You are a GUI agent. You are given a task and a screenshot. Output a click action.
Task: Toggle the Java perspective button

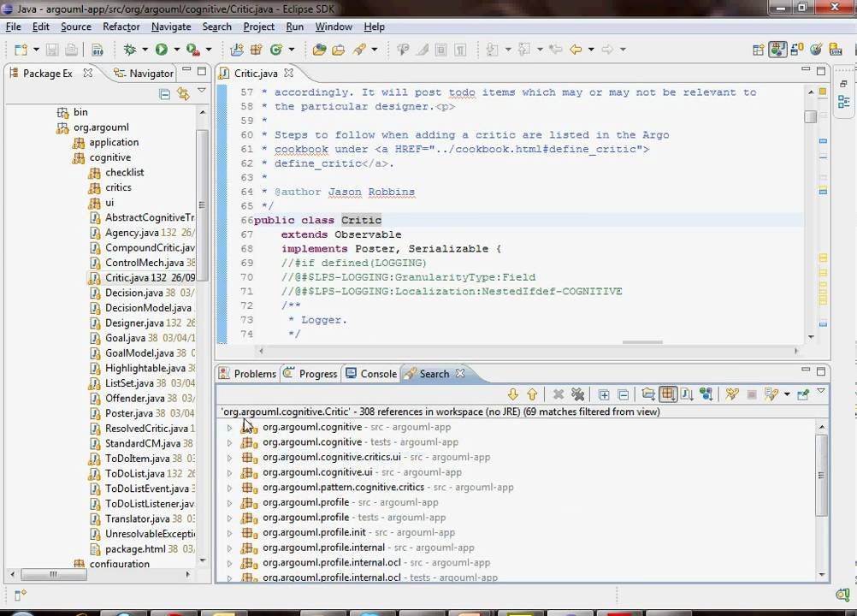(x=777, y=50)
